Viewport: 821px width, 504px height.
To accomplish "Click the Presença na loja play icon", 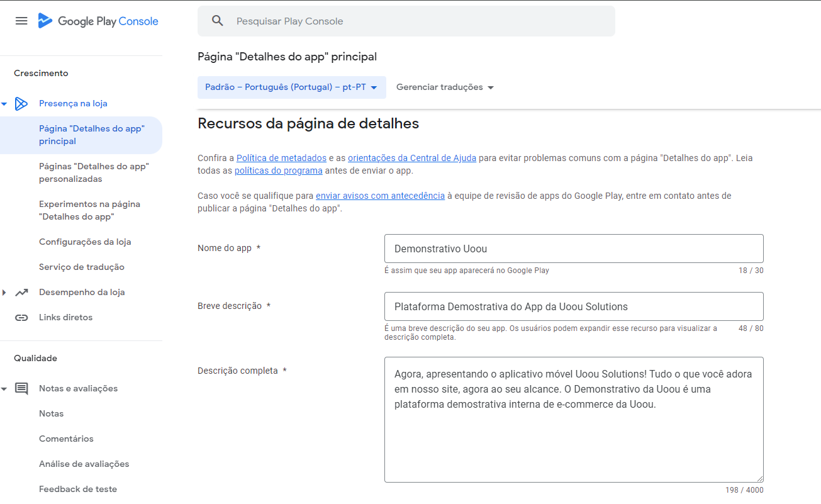I will [21, 104].
